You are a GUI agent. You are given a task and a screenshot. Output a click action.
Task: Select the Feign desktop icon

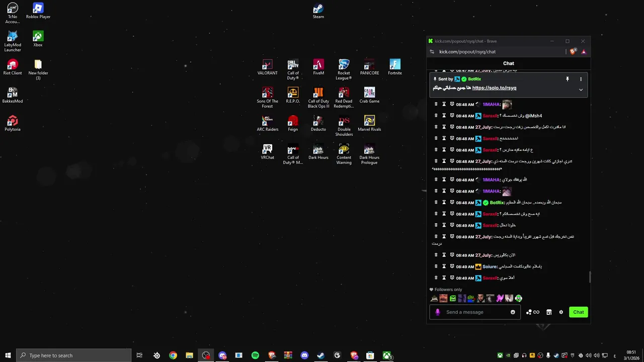click(x=293, y=124)
